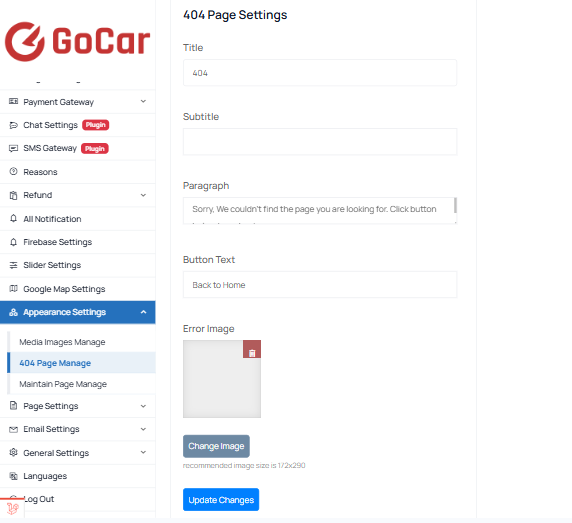The image size is (572, 523).
Task: Click the Google Map Settings map icon
Action: pos(13,288)
